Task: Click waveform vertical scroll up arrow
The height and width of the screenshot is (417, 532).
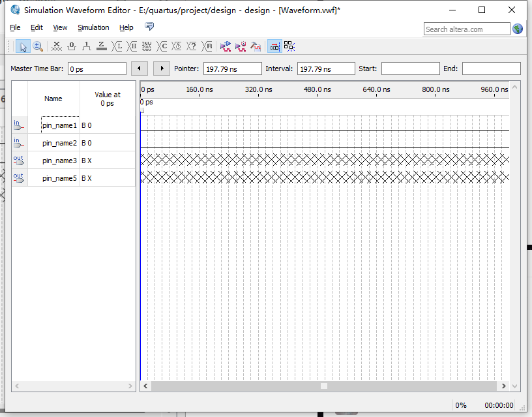Action: [514, 87]
